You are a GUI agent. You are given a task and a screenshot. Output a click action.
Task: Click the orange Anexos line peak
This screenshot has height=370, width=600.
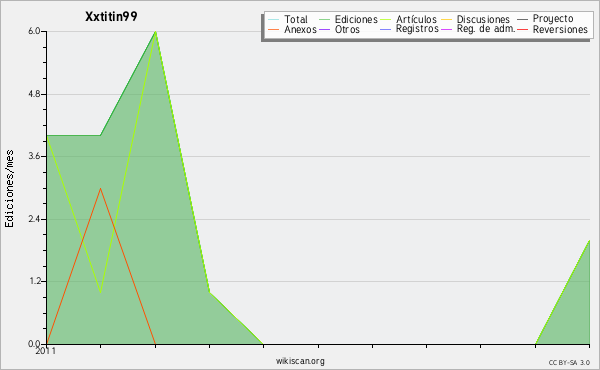[x=100, y=188]
